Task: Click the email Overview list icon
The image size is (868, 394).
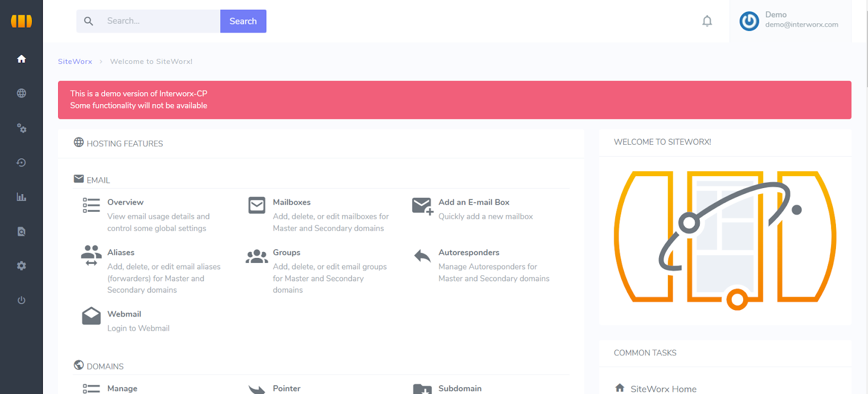Action: (x=91, y=205)
